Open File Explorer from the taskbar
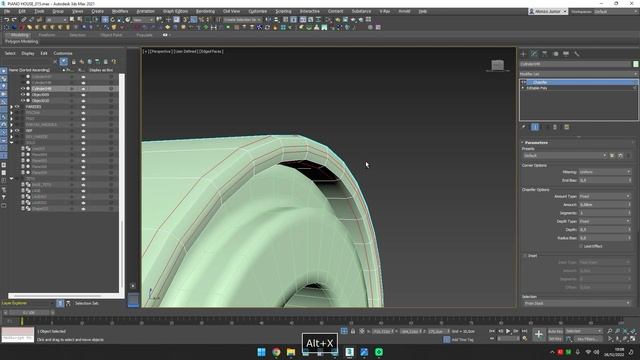Screen dimensions: 640x360 (x=291, y=352)
